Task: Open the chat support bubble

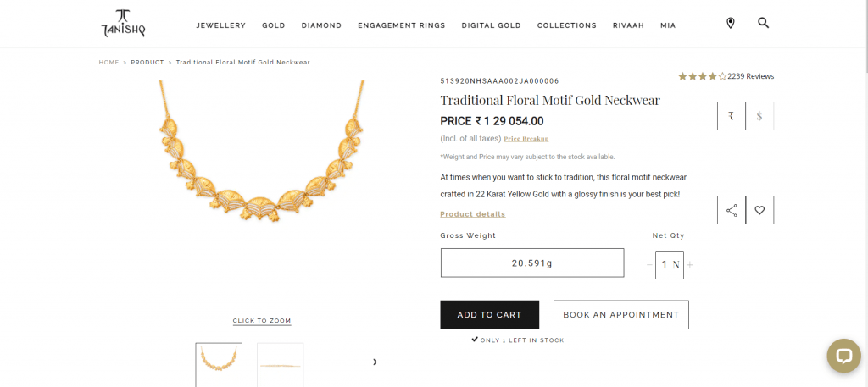Action: pyautogui.click(x=843, y=356)
